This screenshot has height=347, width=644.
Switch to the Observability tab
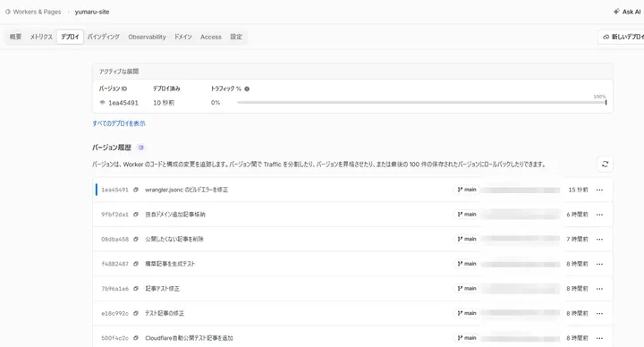tap(147, 37)
